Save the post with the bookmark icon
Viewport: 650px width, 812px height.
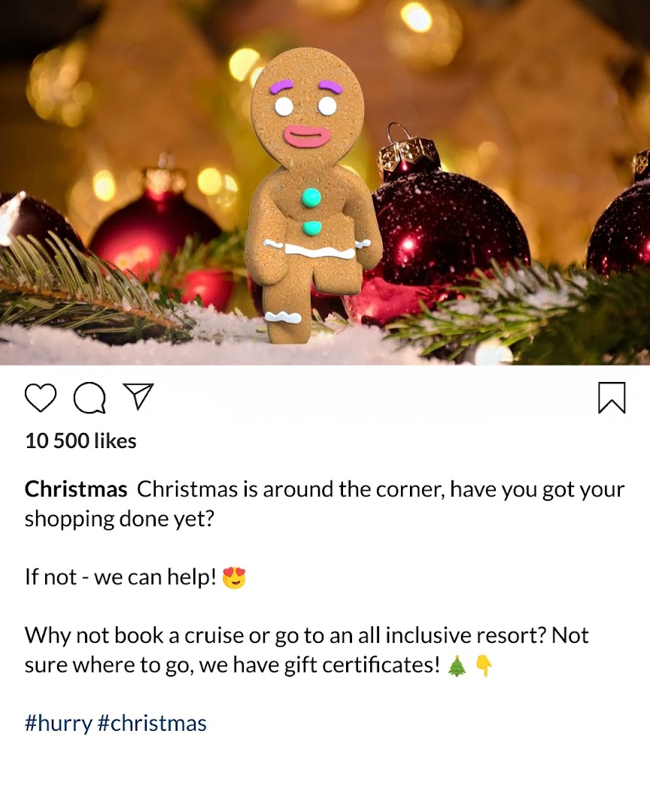pos(612,398)
